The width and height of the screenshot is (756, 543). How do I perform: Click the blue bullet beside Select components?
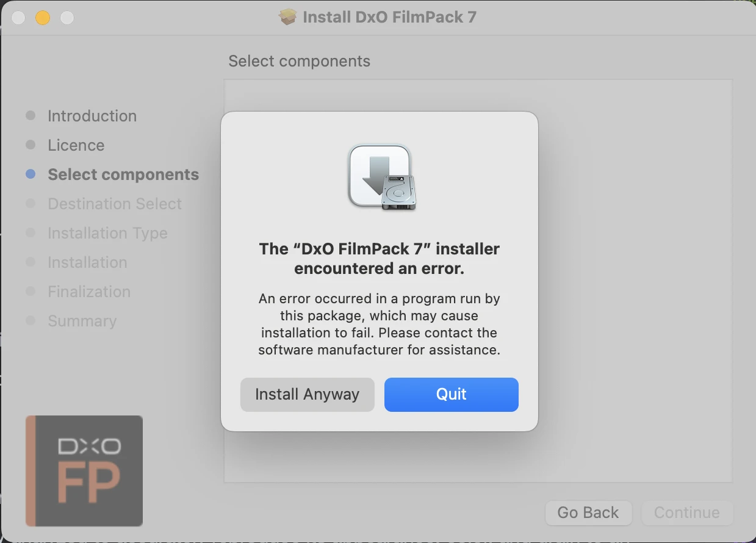[x=31, y=174]
